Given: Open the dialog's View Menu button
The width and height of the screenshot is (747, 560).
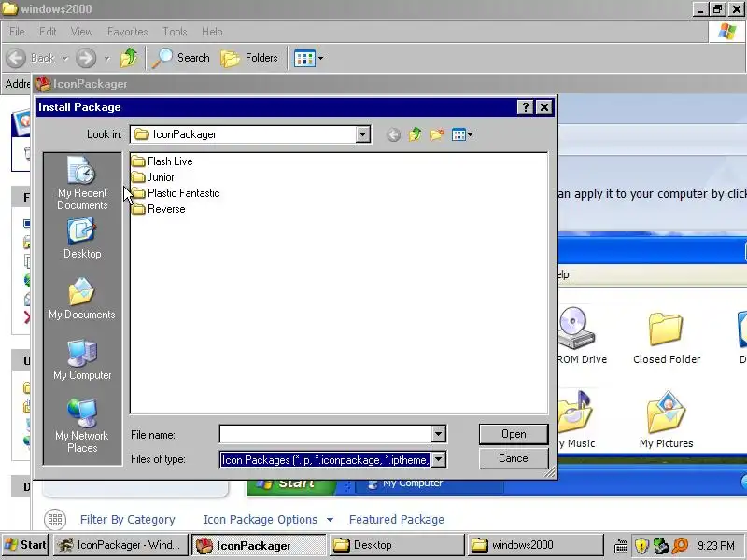Looking at the screenshot, I should 462,134.
